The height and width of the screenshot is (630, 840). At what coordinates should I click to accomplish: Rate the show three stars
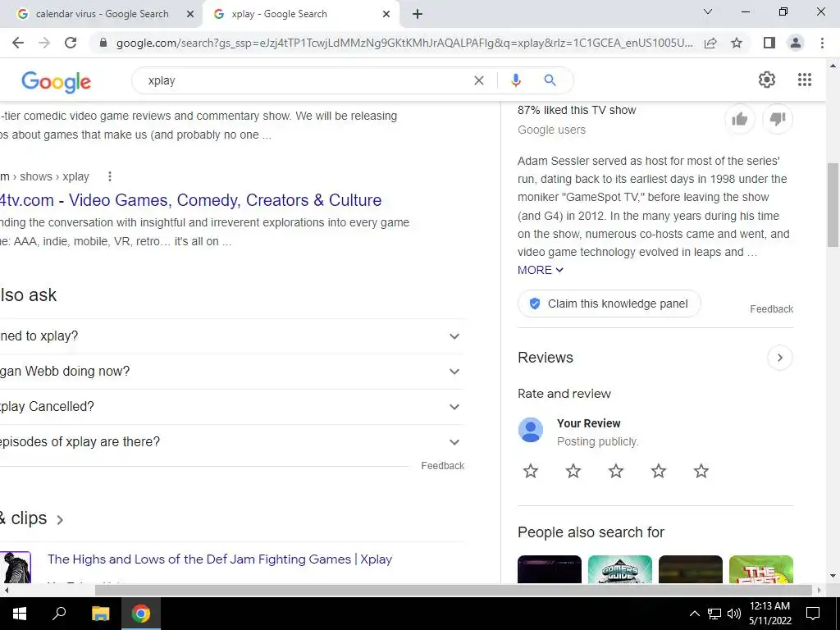pyautogui.click(x=616, y=471)
